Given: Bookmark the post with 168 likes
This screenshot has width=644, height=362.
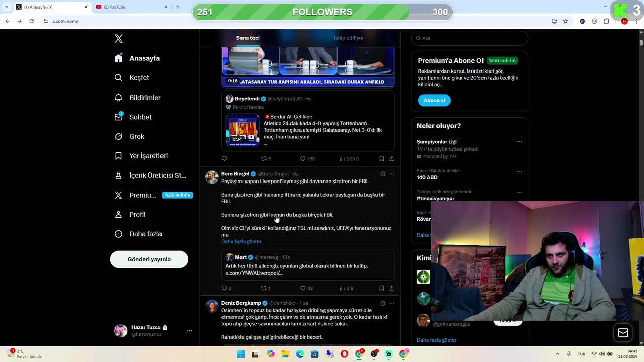Looking at the screenshot, I should click(x=382, y=159).
